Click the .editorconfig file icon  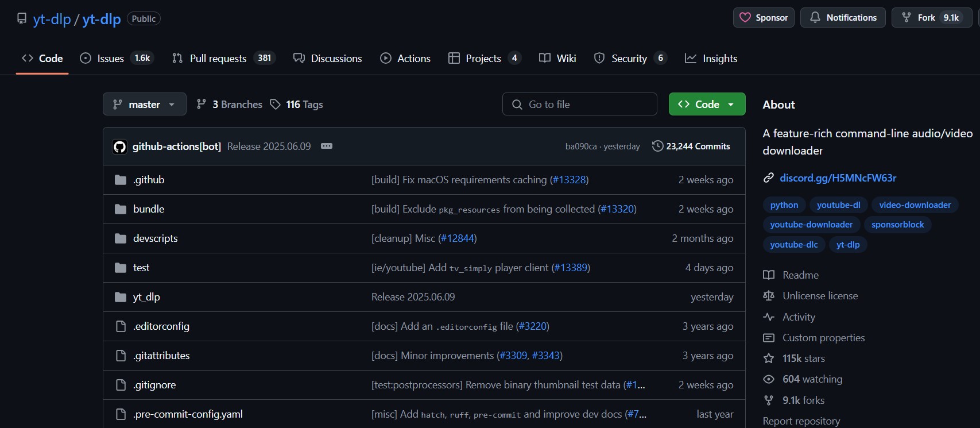tap(121, 326)
